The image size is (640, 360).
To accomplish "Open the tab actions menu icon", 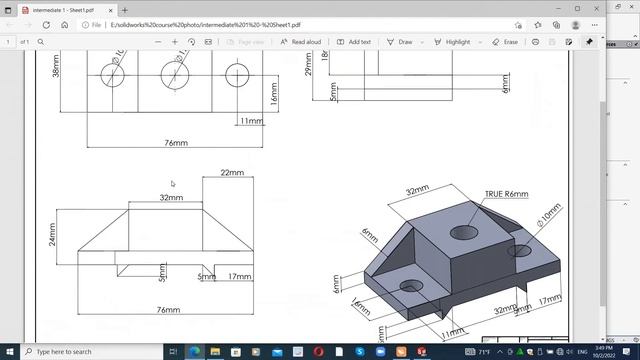I will pos(8,10).
